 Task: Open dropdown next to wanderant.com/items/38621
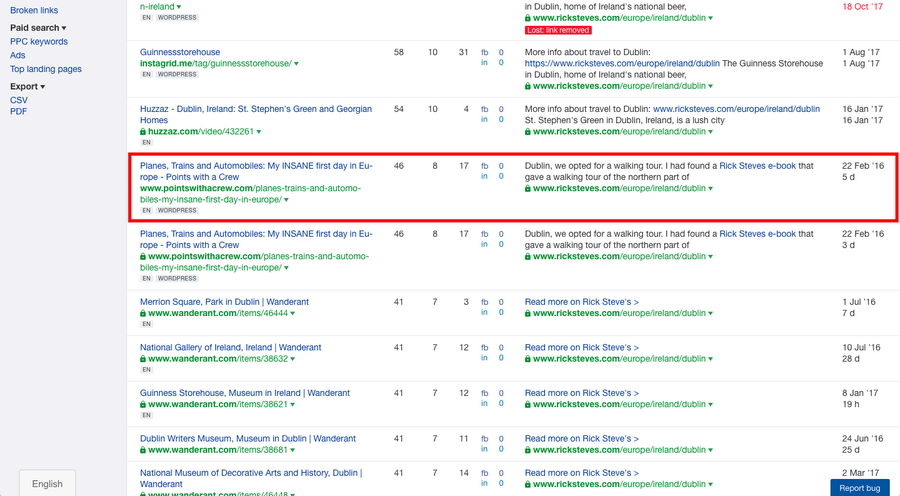293,405
